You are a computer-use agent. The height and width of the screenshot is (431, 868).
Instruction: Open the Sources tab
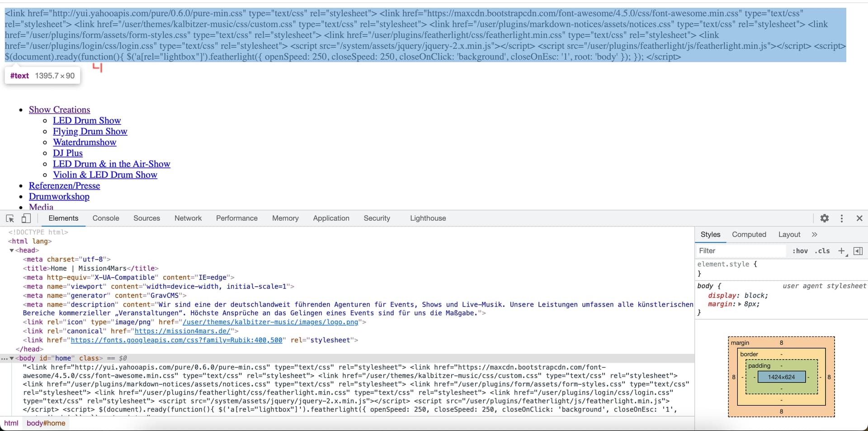click(x=146, y=218)
